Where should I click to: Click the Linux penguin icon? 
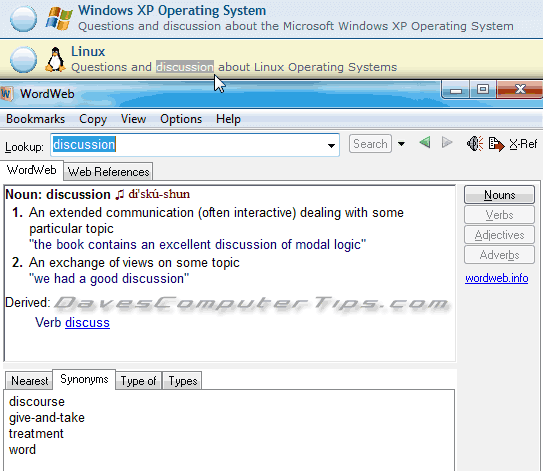coord(55,60)
